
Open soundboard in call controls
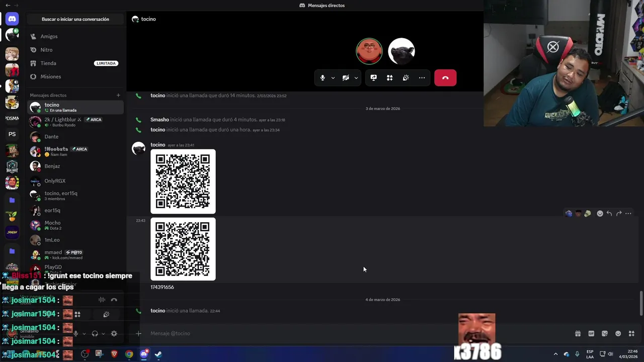click(406, 78)
